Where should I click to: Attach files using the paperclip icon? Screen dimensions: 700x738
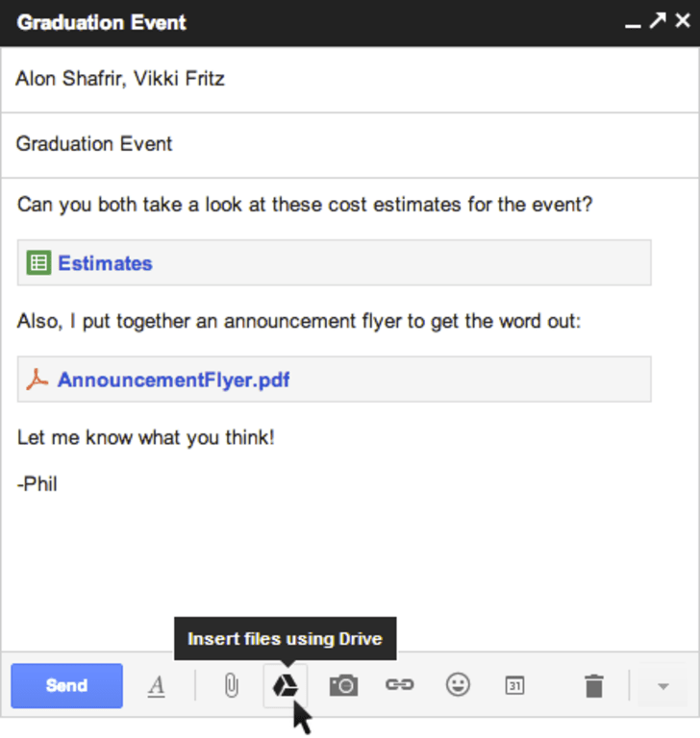[x=231, y=686]
